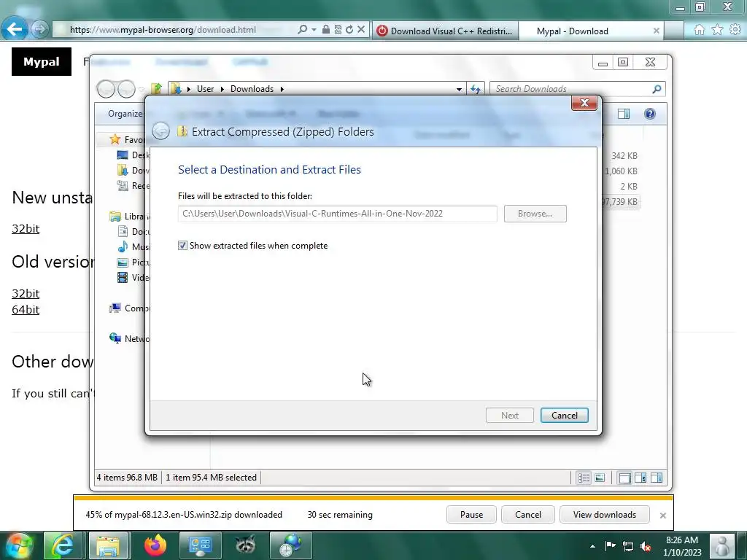Refresh the page with reload icon
The height and width of the screenshot is (560, 747).
[x=349, y=29]
